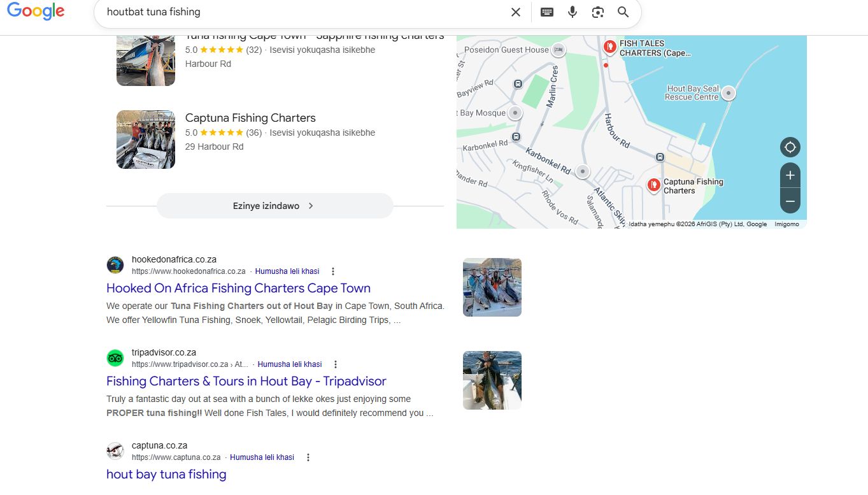The image size is (868, 495).
Task: Click the magnifying glass search icon
Action: point(623,12)
